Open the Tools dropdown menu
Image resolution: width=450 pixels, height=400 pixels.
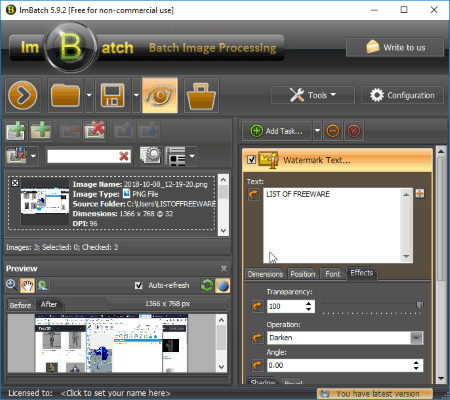313,95
